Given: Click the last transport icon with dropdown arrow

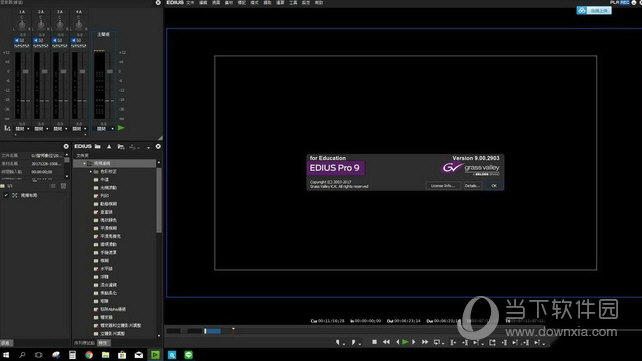Looking at the screenshot, I should point(538,342).
